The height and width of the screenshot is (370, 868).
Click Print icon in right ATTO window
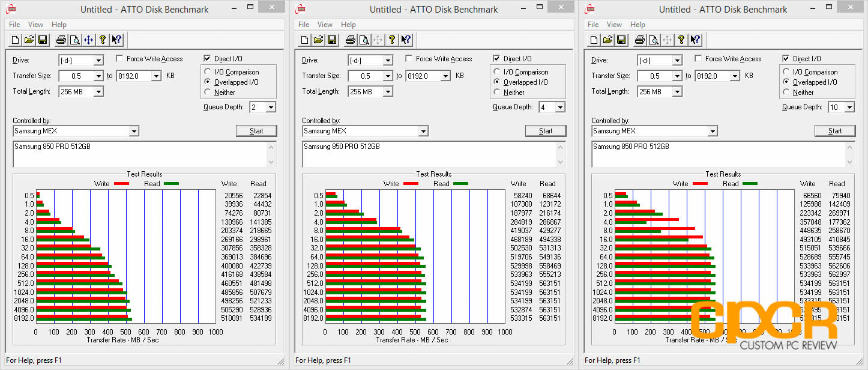pos(639,40)
